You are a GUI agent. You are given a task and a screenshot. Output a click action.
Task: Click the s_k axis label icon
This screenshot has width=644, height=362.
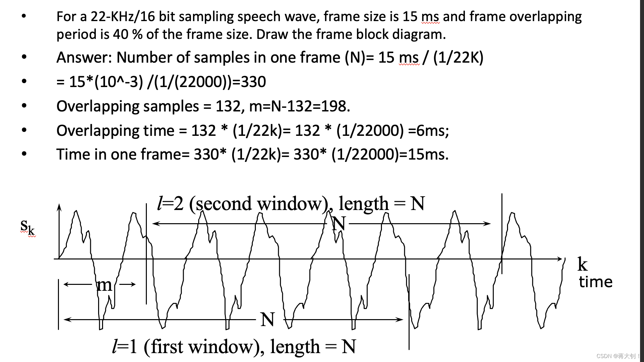point(27,228)
